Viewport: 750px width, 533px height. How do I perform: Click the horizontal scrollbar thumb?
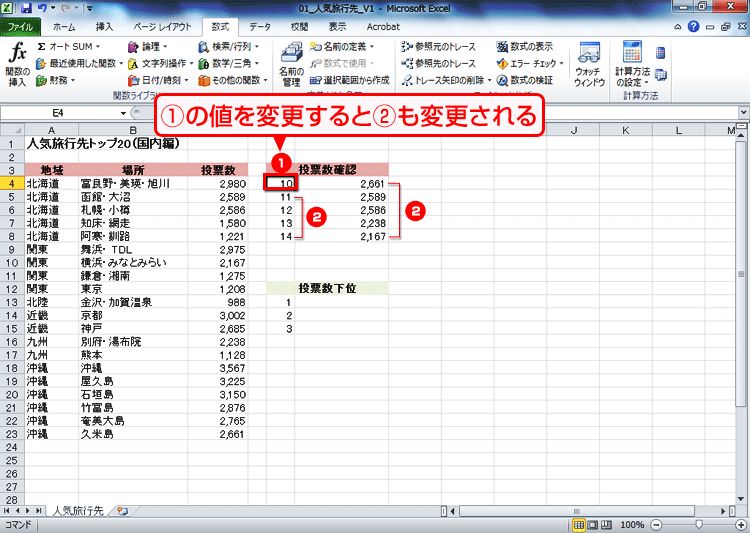click(x=576, y=511)
